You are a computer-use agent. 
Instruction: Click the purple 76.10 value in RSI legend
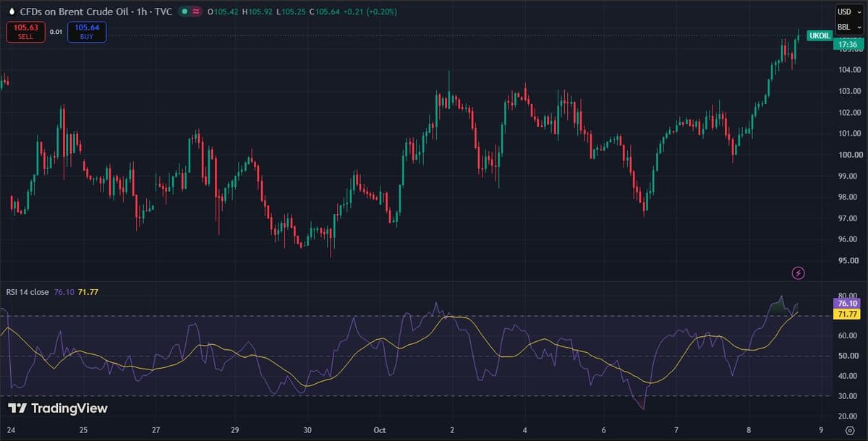click(x=64, y=292)
